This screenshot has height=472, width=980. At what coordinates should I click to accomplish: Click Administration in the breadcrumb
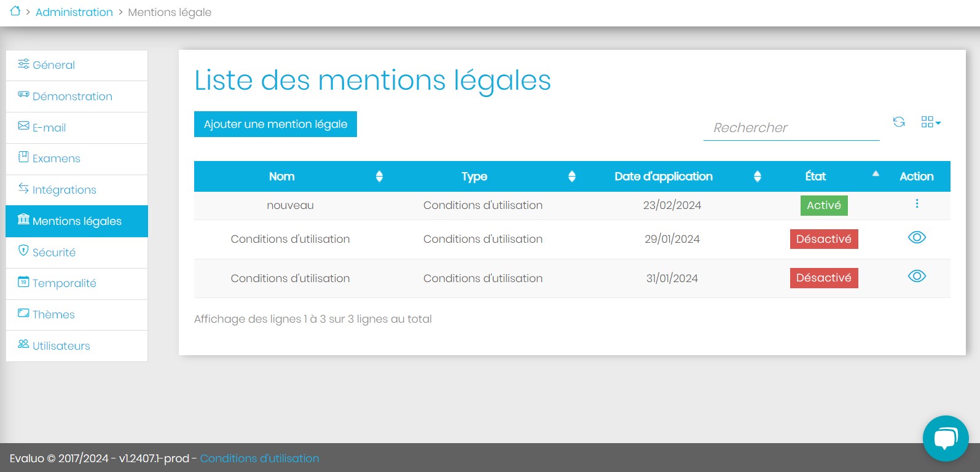(74, 12)
